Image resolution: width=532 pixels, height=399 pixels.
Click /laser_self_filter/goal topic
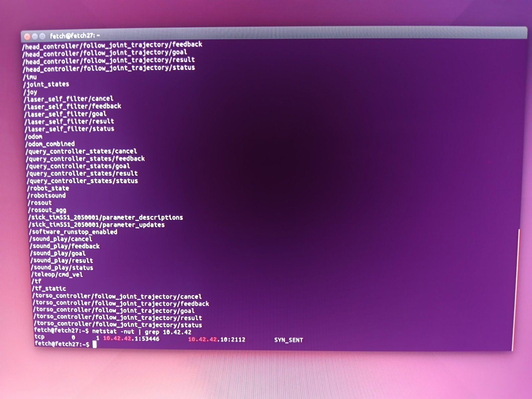click(x=66, y=114)
